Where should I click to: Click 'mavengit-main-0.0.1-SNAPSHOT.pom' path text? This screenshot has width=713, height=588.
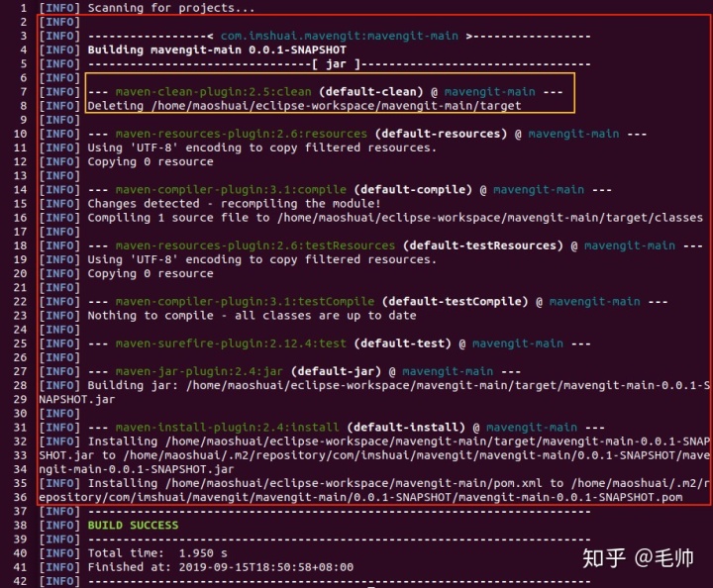click(570, 498)
